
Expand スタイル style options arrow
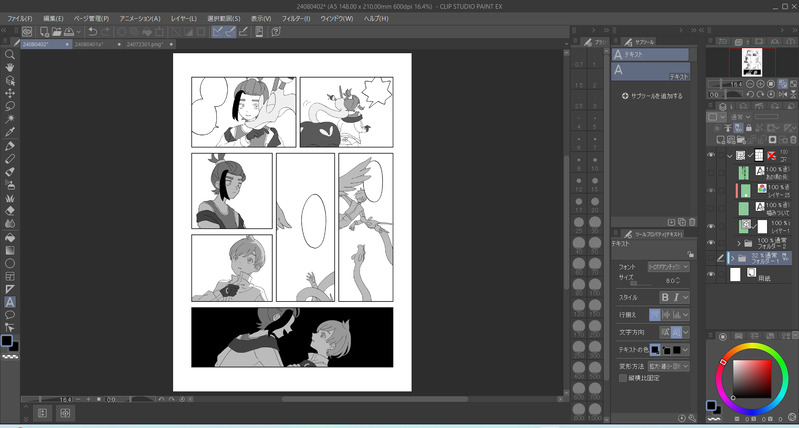click(x=685, y=298)
